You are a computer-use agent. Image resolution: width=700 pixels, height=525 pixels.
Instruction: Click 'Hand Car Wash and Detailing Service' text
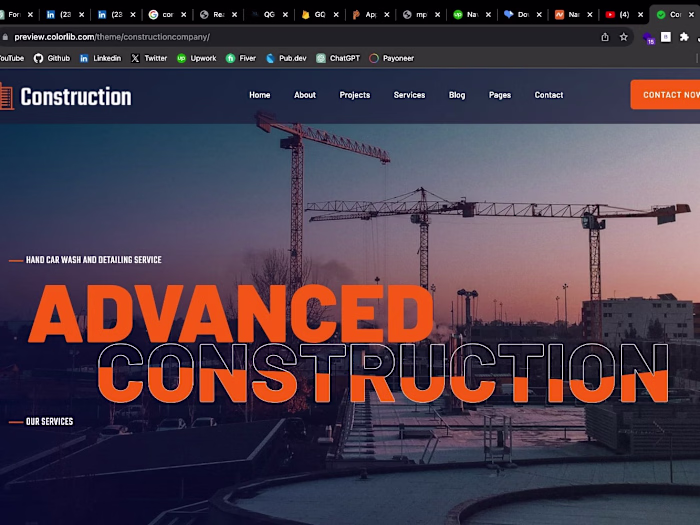[94, 260]
